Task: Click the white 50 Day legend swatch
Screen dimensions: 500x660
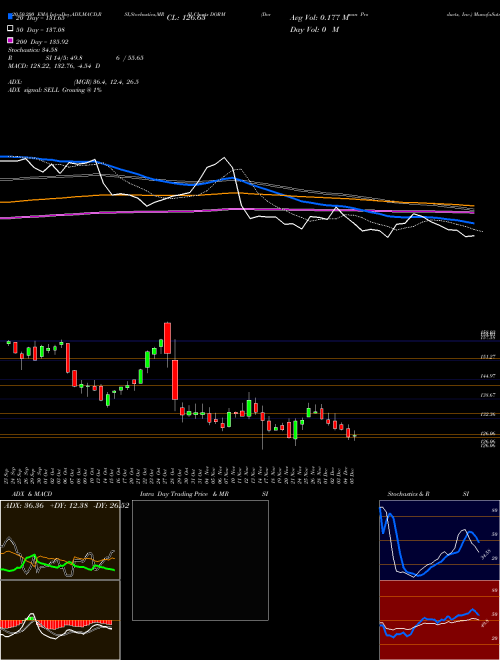Action: [x=11, y=29]
